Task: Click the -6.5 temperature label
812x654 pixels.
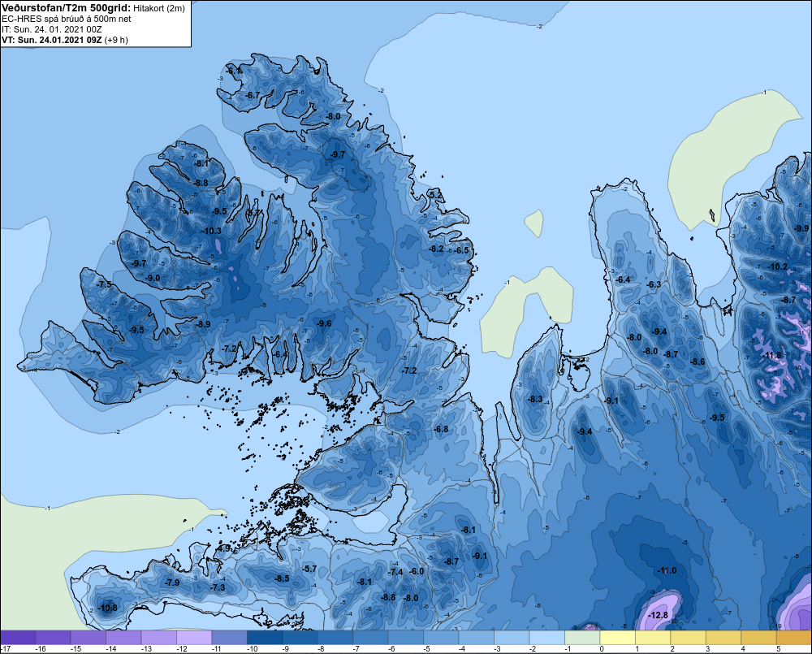Action: click(461, 250)
